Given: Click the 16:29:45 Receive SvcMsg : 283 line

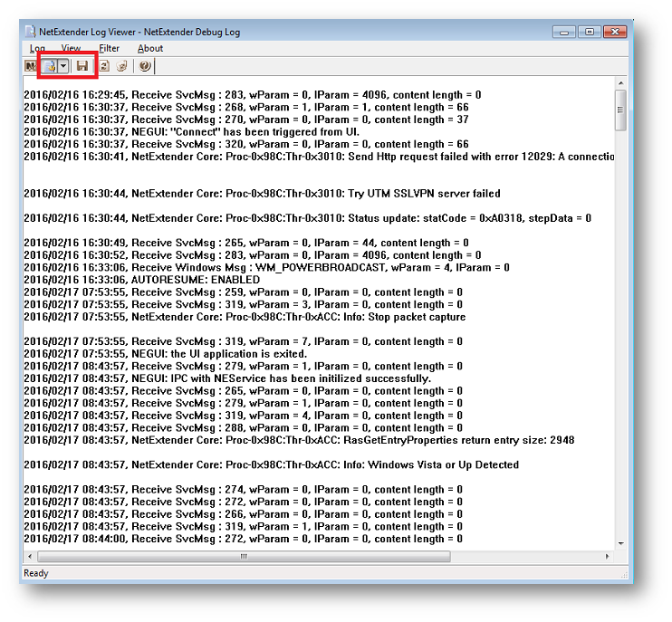Looking at the screenshot, I should [x=253, y=95].
